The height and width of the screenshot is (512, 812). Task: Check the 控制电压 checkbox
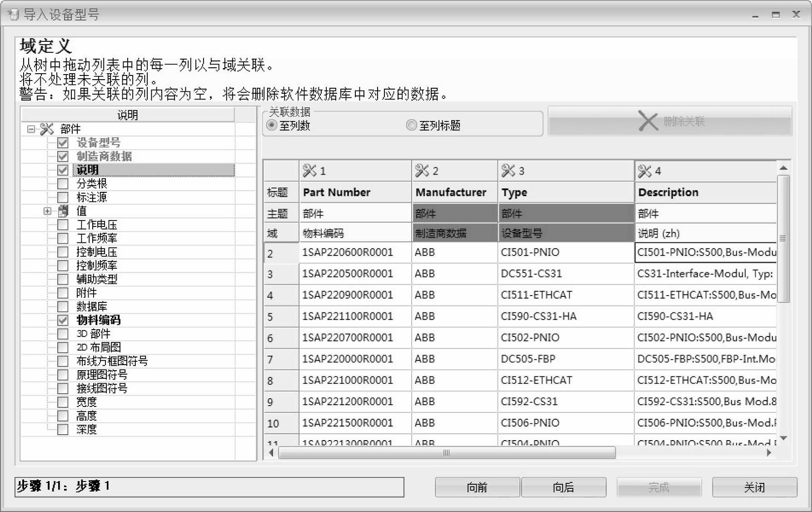tap(63, 252)
